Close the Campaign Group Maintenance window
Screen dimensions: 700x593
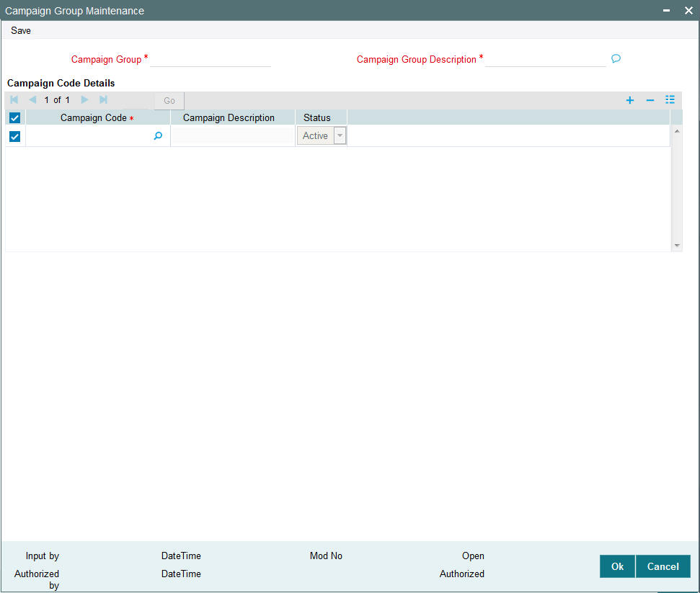point(688,10)
